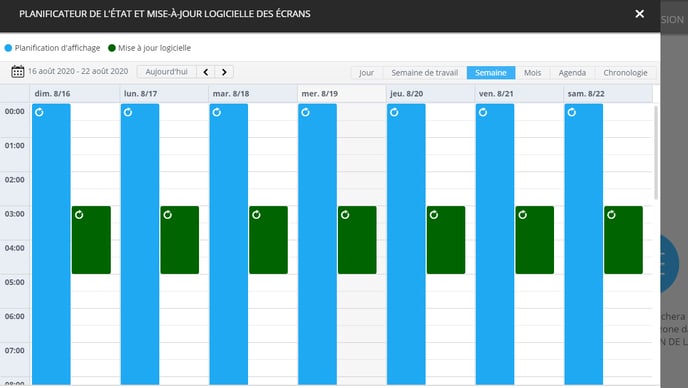Image resolution: width=688 pixels, height=388 pixels.
Task: Select the Mois view tab
Action: (x=532, y=73)
